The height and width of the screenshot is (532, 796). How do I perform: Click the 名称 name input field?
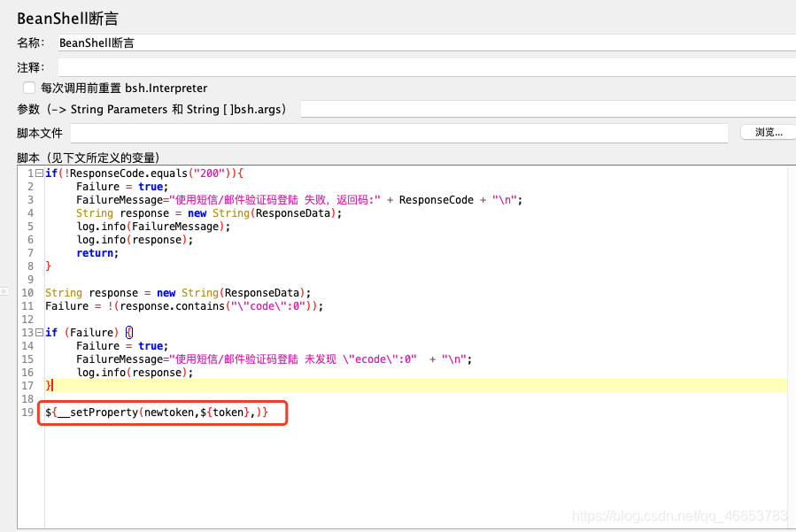coord(427,42)
